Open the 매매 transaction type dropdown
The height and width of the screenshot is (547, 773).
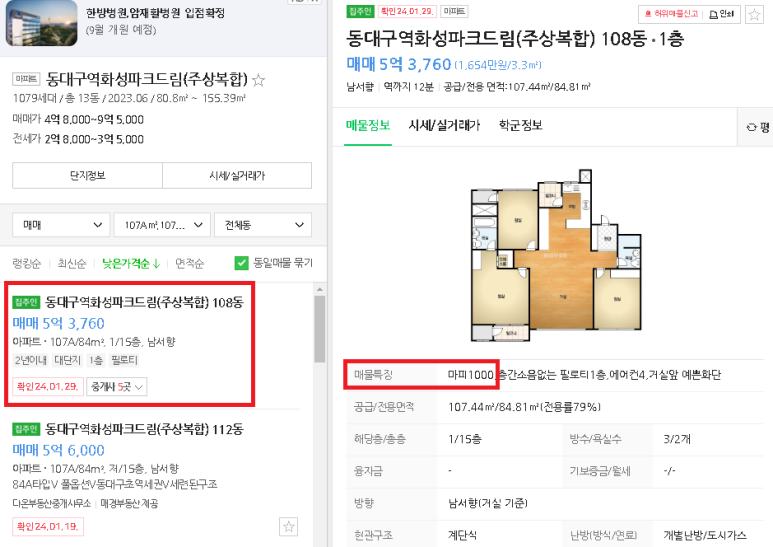[61, 225]
